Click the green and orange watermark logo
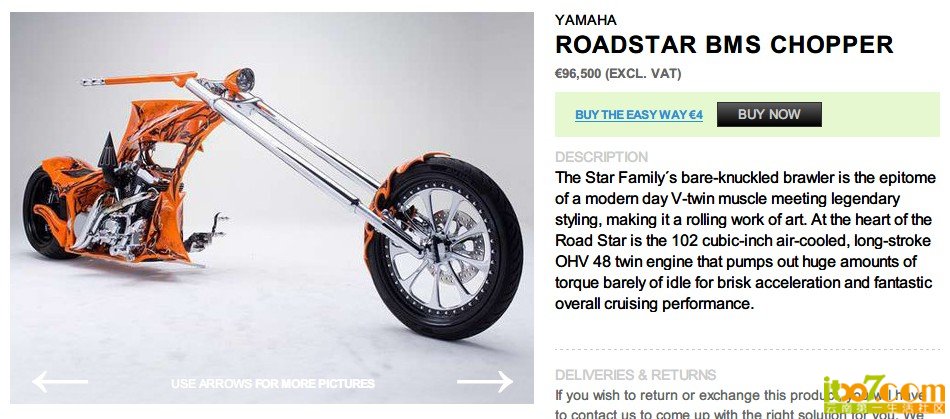The height and width of the screenshot is (419, 950). [884, 394]
